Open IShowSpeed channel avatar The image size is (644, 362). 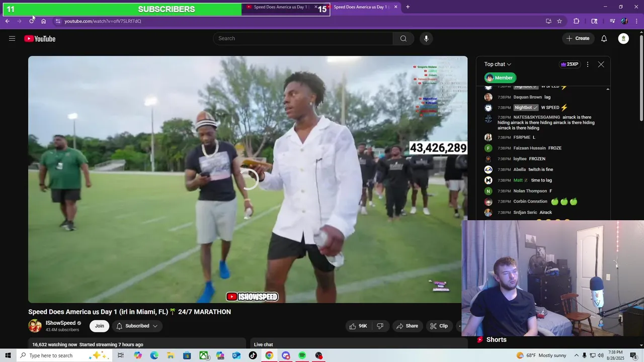[35, 326]
